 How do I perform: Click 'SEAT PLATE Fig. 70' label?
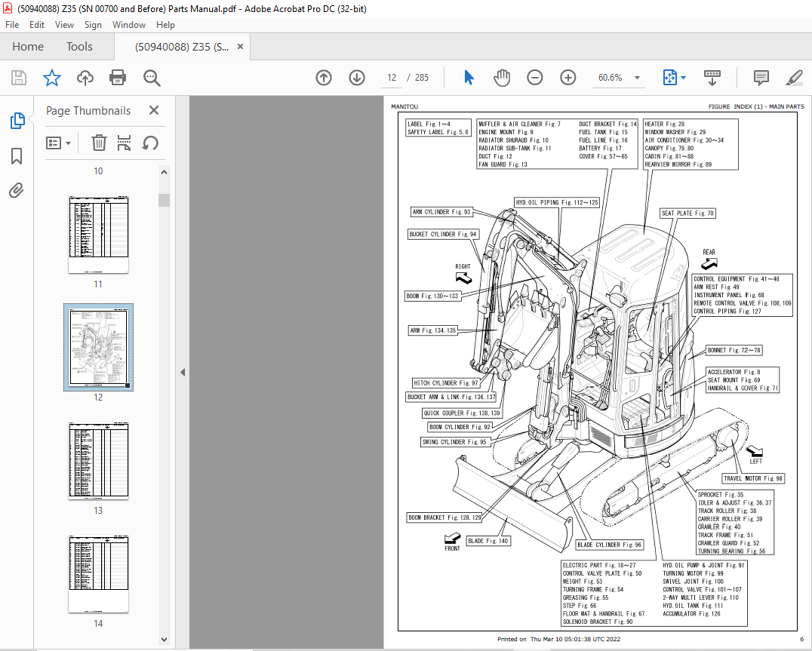[687, 213]
